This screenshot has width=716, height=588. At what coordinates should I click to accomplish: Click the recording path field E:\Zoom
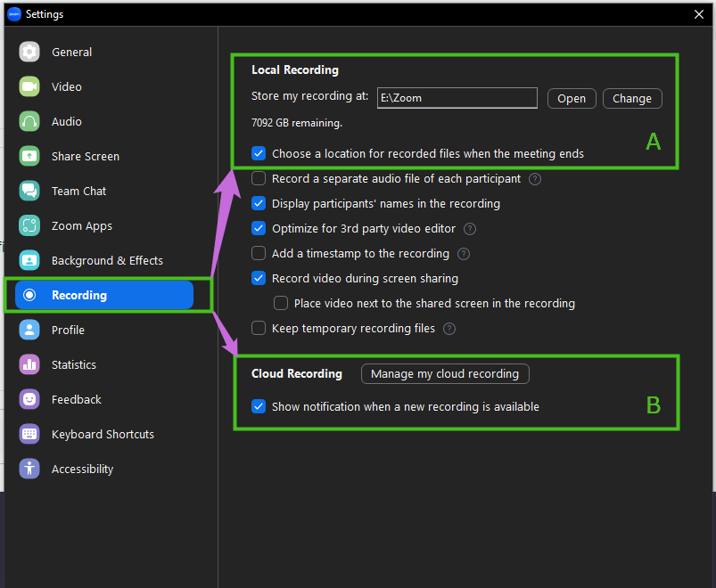pos(456,98)
